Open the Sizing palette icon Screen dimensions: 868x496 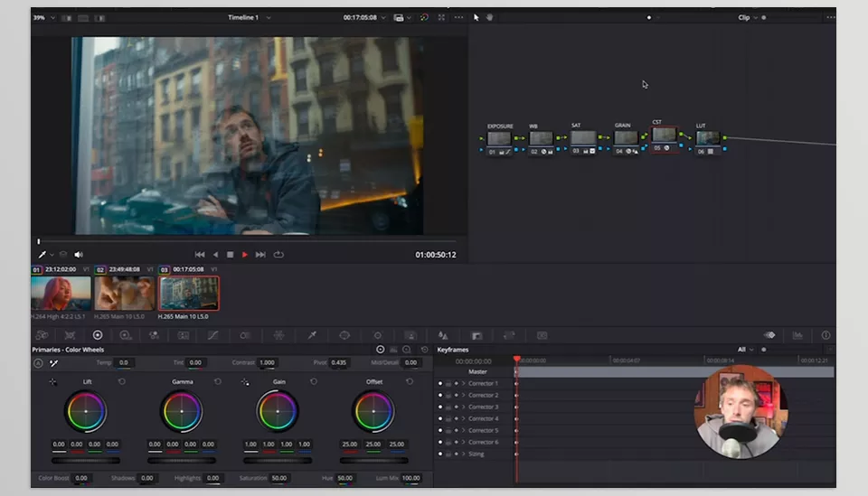pyautogui.click(x=509, y=335)
